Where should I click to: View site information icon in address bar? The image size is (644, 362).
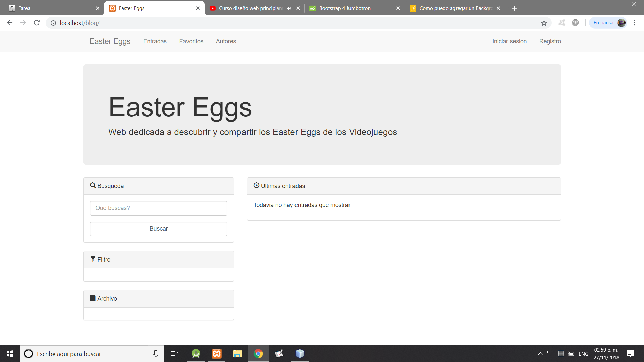click(x=53, y=23)
